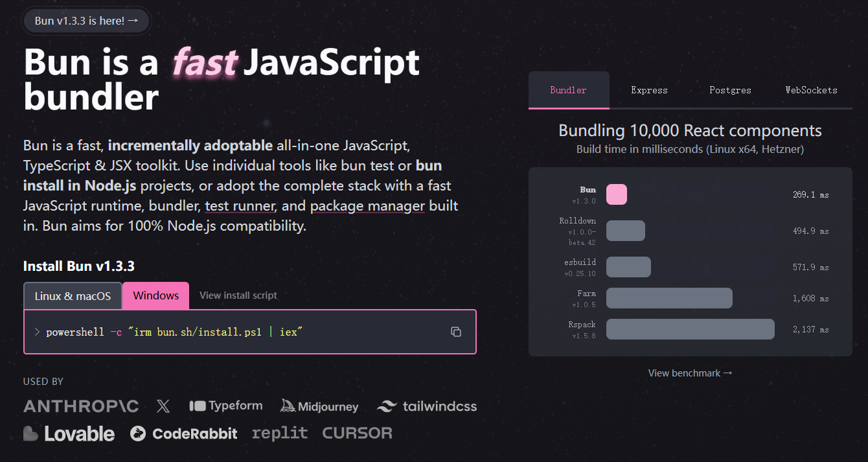The height and width of the screenshot is (462, 868).
Task: Select the Windows install tab
Action: pyautogui.click(x=156, y=295)
